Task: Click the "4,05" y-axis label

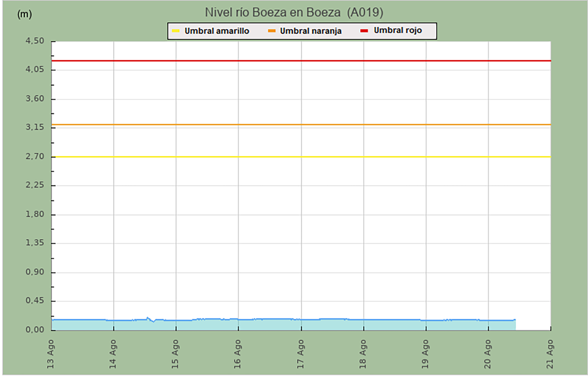Action: [x=35, y=70]
